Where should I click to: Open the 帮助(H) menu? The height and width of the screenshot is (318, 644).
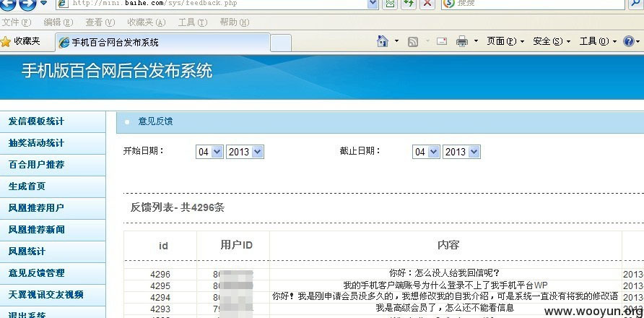(234, 22)
